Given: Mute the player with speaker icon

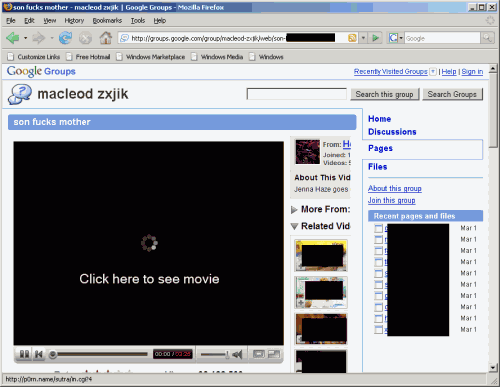Looking at the screenshot, I should tap(237, 354).
